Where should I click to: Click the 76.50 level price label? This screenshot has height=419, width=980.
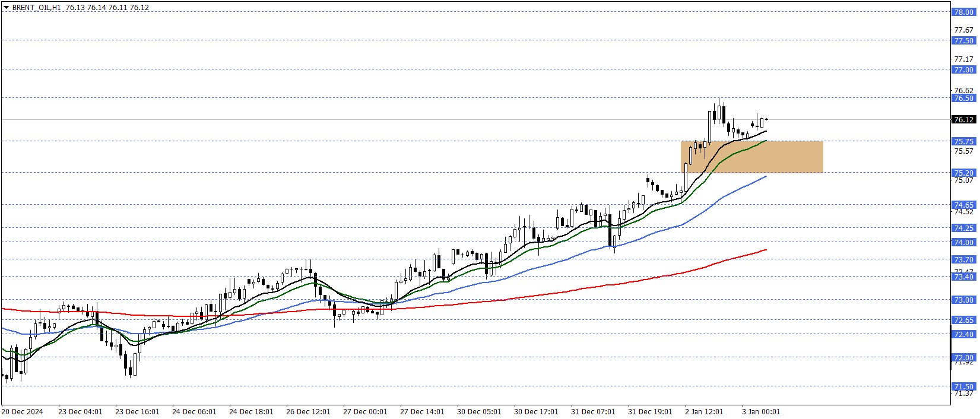(963, 98)
